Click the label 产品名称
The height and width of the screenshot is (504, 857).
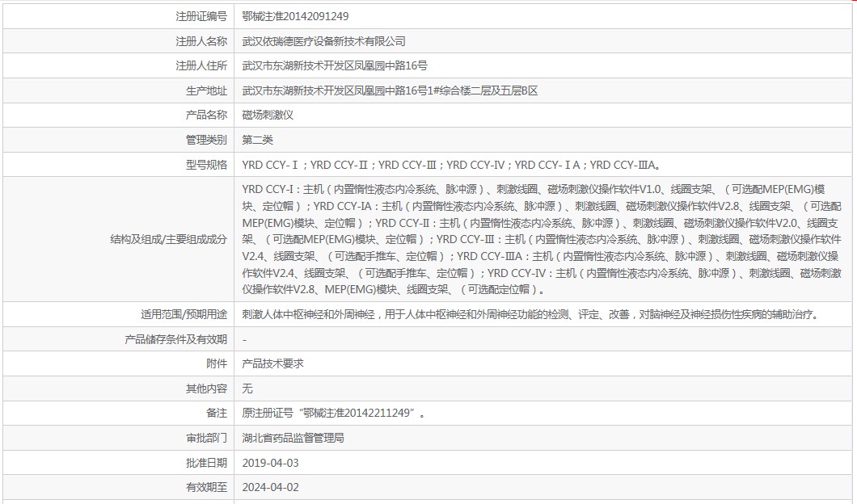[x=206, y=115]
